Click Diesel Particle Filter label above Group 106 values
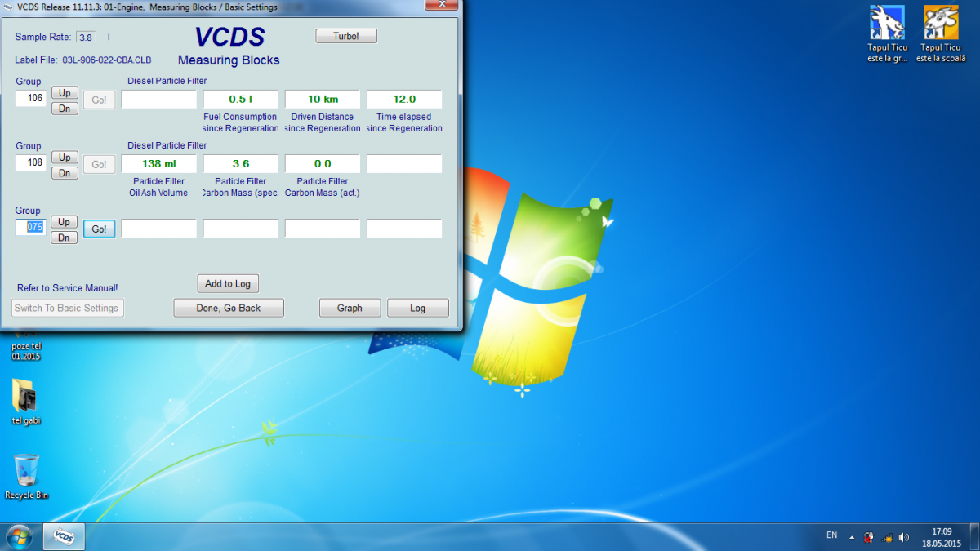This screenshot has width=980, height=551. (167, 81)
